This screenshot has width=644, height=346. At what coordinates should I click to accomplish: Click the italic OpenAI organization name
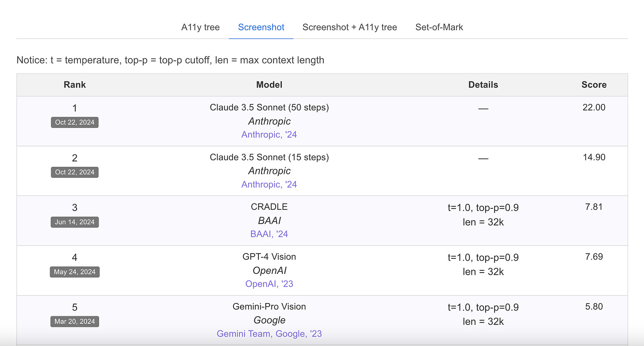click(269, 270)
